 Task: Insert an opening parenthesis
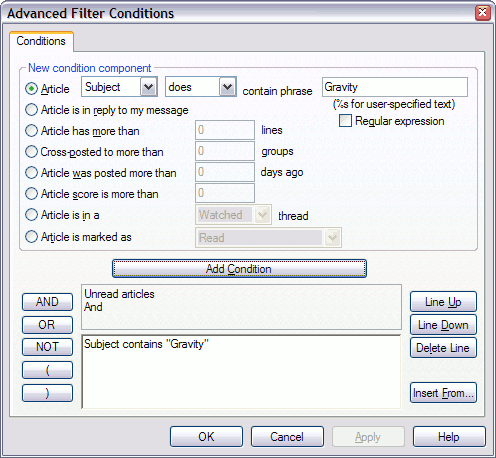pyautogui.click(x=47, y=370)
